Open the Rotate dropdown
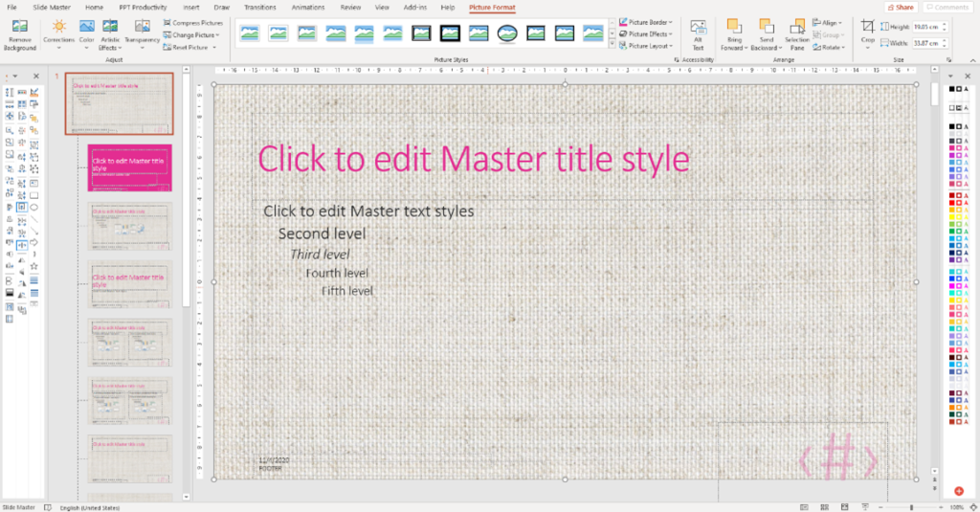 tap(829, 48)
